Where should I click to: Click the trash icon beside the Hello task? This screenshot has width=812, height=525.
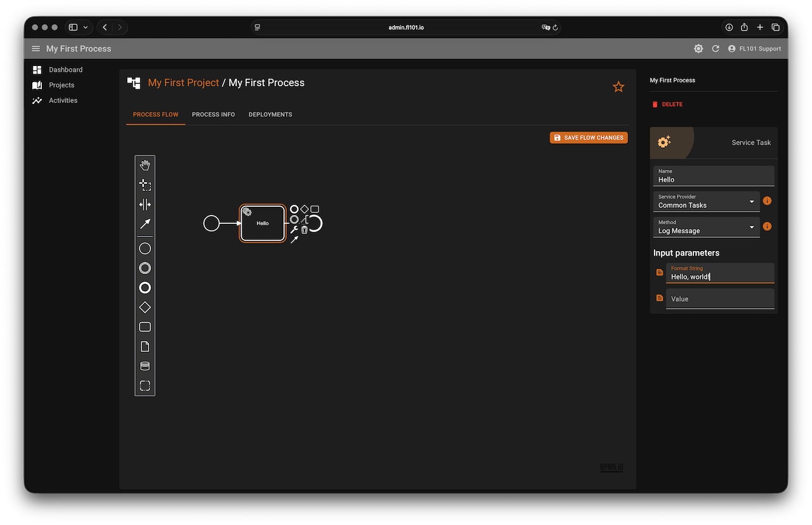(x=304, y=230)
